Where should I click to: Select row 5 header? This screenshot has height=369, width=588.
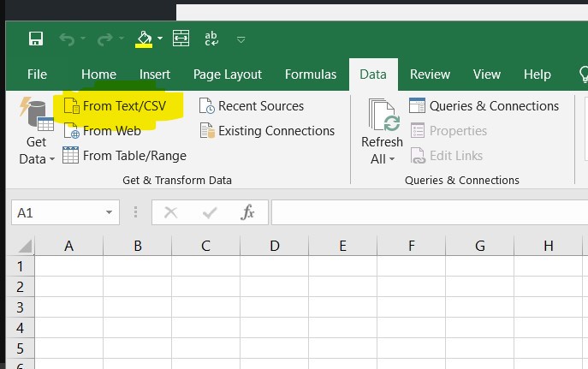point(21,348)
